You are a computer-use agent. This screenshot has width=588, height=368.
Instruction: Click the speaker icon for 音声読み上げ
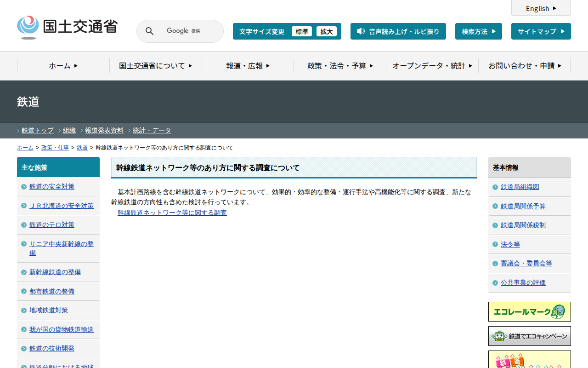click(361, 31)
